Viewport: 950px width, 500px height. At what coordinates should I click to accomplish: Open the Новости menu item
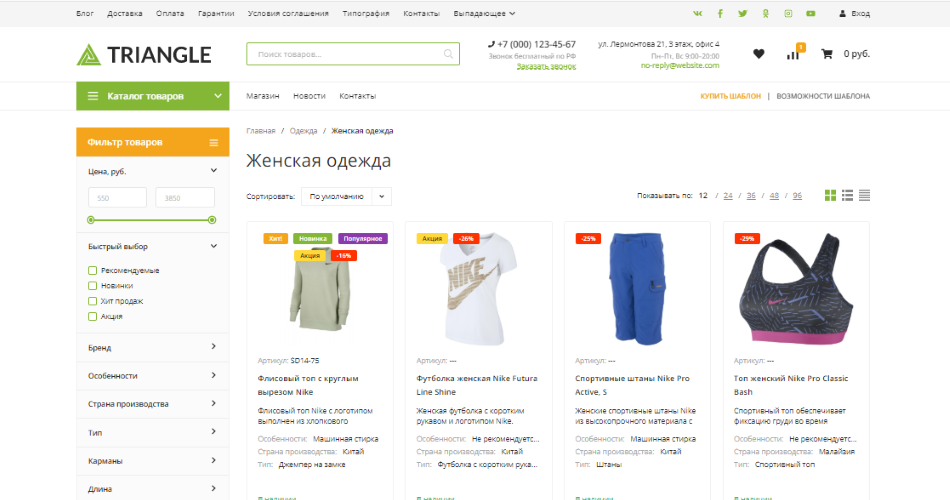tap(309, 96)
